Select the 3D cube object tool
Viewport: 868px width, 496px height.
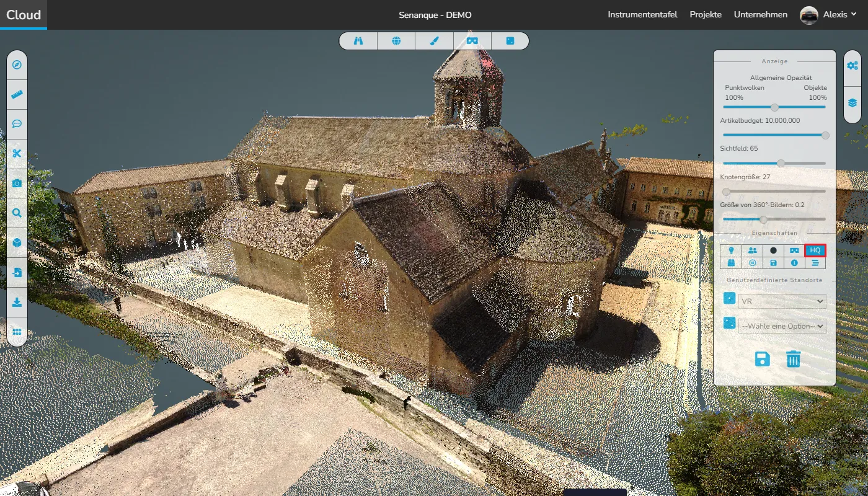tap(17, 242)
